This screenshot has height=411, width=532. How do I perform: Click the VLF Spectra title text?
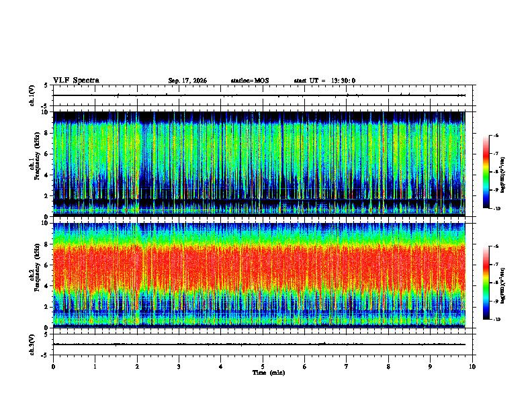click(x=76, y=81)
